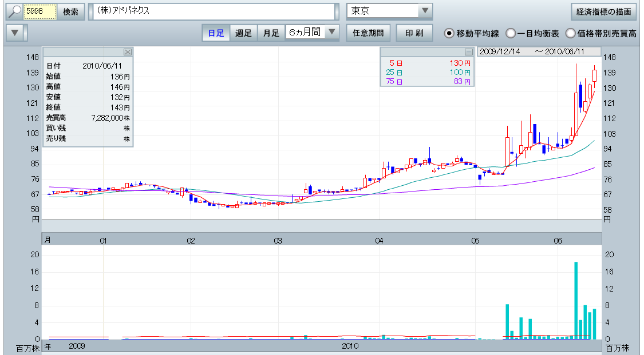
Task: Open the 6ヵ月間 period dropdown
Action: pyautogui.click(x=332, y=33)
